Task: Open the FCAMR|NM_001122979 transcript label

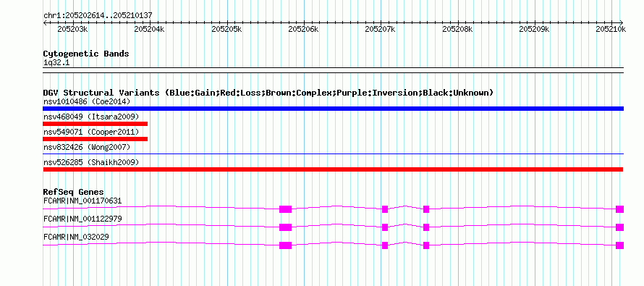Action: [82, 219]
